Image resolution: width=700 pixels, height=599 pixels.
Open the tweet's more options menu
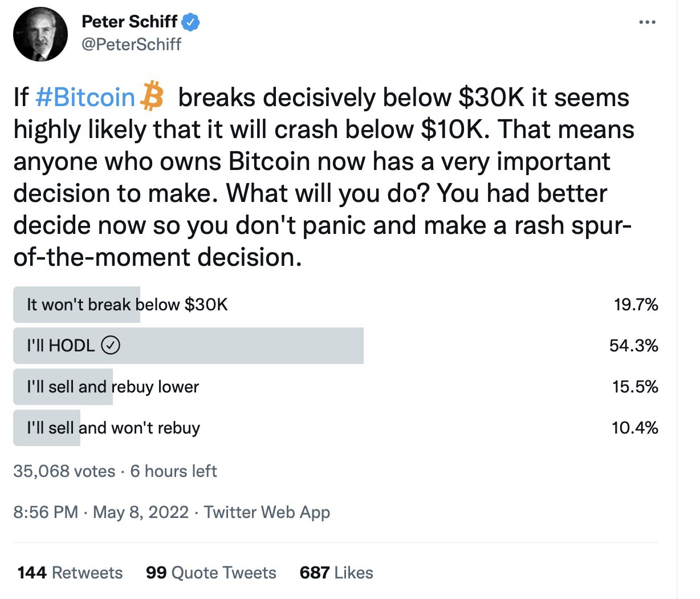click(x=647, y=22)
